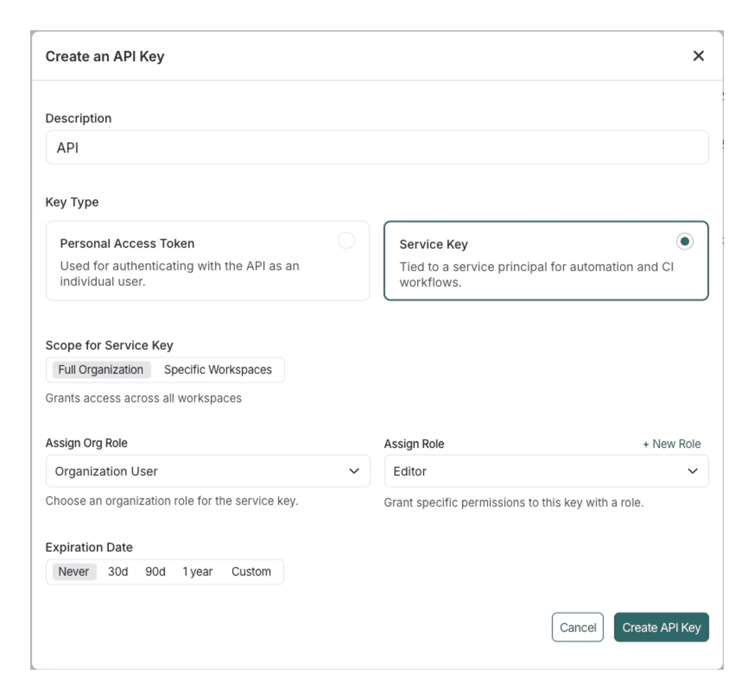Set expiration date to 30d
Screen dimensions: 754x700
point(118,571)
